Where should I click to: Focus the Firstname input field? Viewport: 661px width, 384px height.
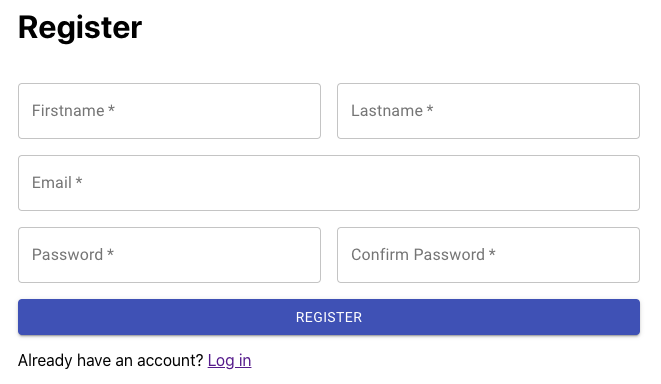[169, 111]
